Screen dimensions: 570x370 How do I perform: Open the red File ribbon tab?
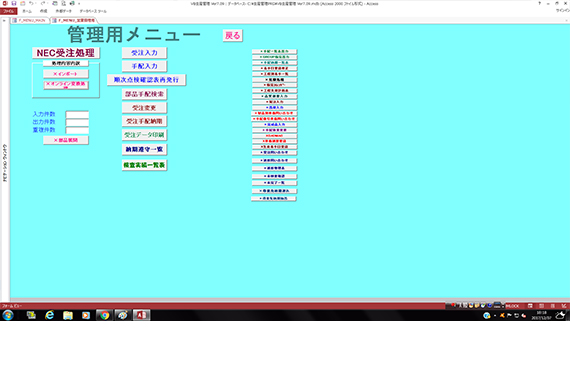tap(8, 11)
